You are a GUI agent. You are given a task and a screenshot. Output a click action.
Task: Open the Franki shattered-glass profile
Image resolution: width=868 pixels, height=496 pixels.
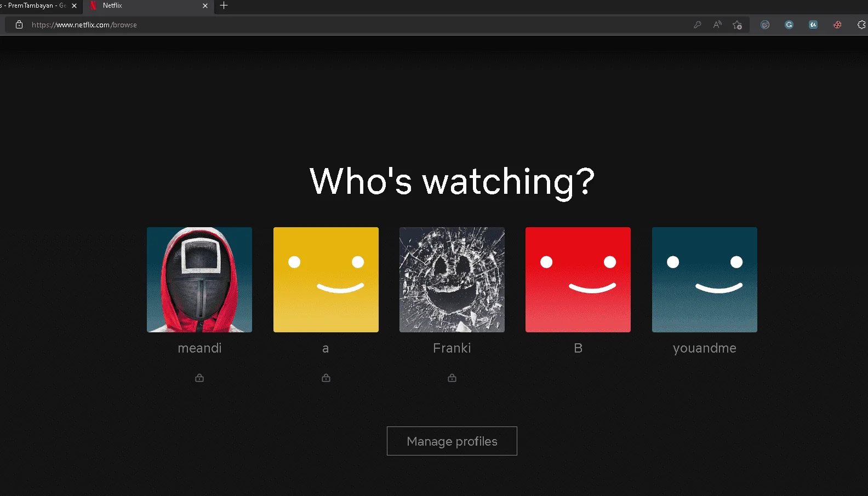point(452,280)
